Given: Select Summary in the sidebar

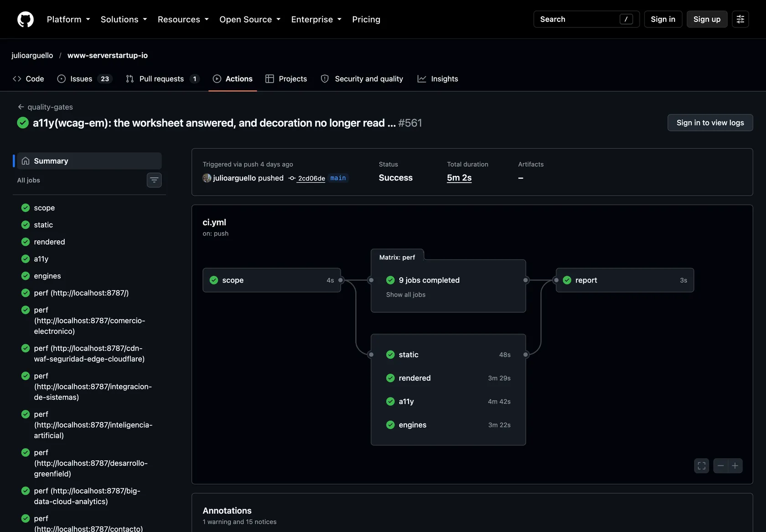Looking at the screenshot, I should point(89,161).
